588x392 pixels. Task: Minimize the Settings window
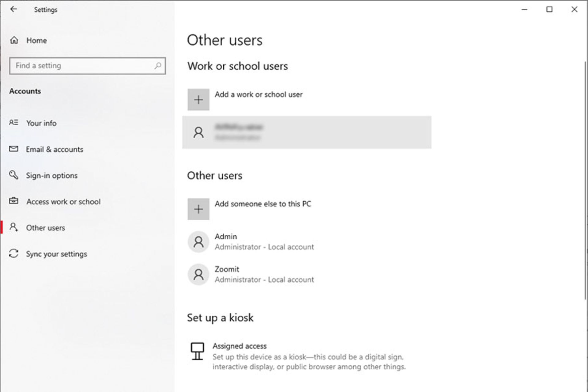click(525, 9)
